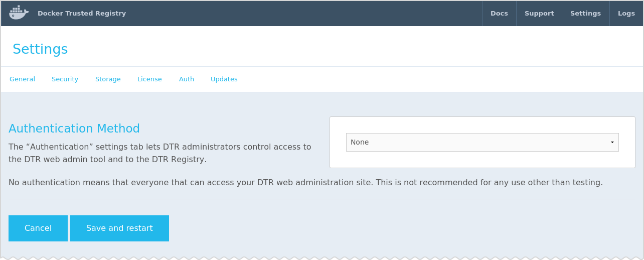Click the Settings page heading
Viewport: 644px width, 260px height.
click(x=40, y=49)
